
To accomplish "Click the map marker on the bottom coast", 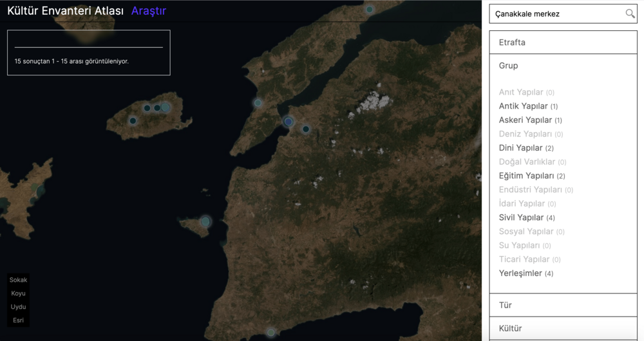I will click(271, 332).
